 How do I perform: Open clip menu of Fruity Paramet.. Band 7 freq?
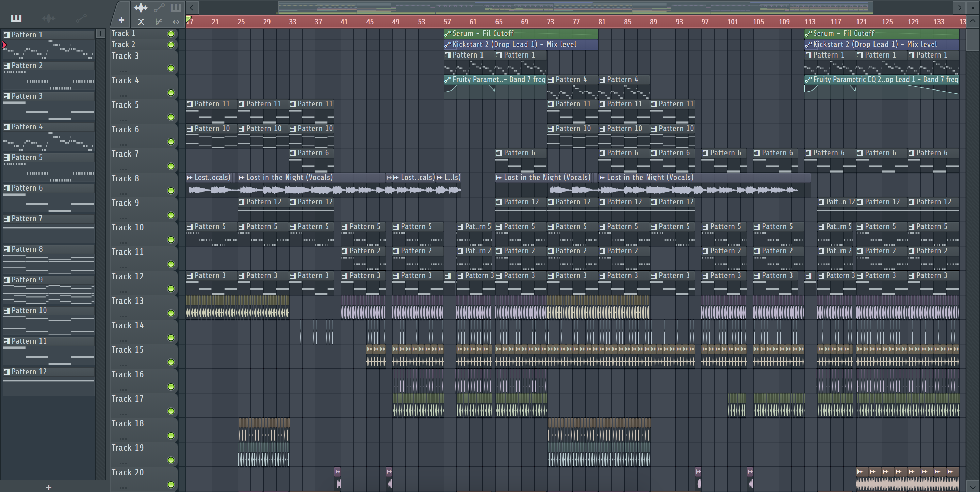[x=448, y=80]
